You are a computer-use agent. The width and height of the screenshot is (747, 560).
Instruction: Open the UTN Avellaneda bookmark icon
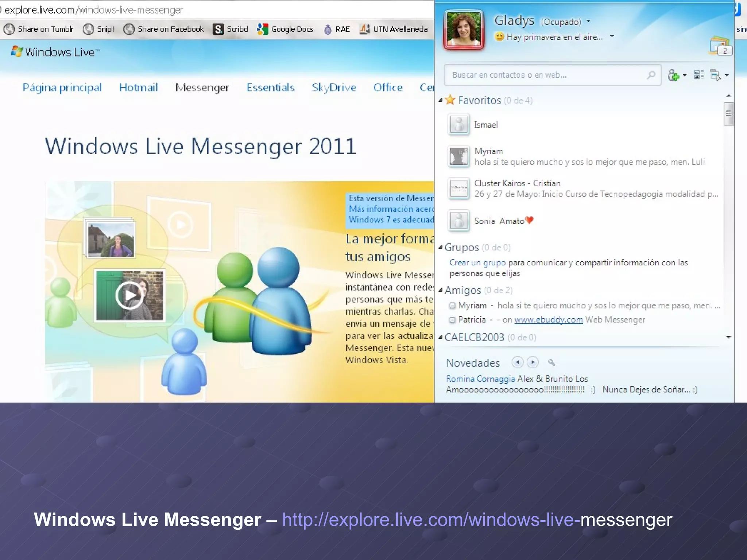(x=364, y=29)
